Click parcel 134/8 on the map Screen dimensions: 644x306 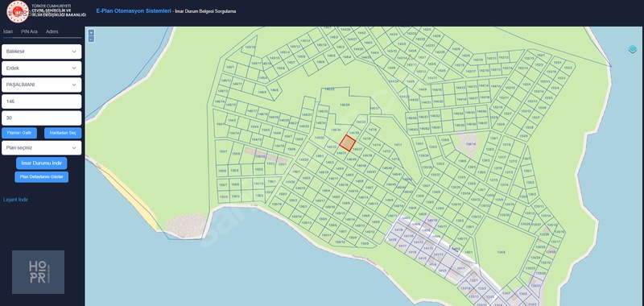coord(501,252)
